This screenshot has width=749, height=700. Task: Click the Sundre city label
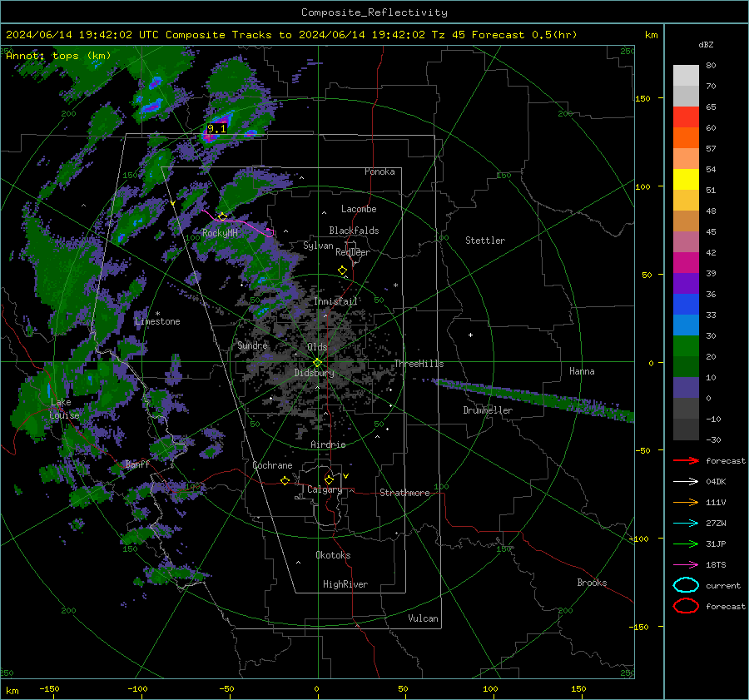[x=252, y=345]
